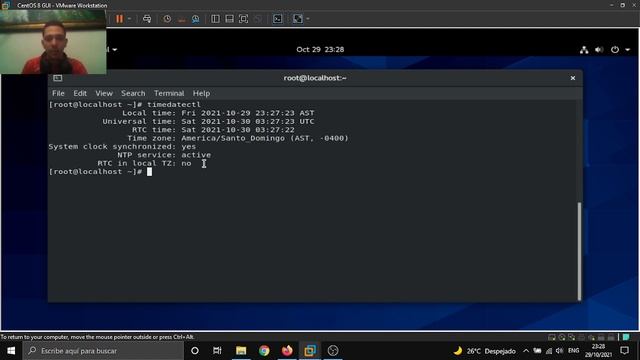Open the terminal File menu
The image size is (640, 360).
58,93
